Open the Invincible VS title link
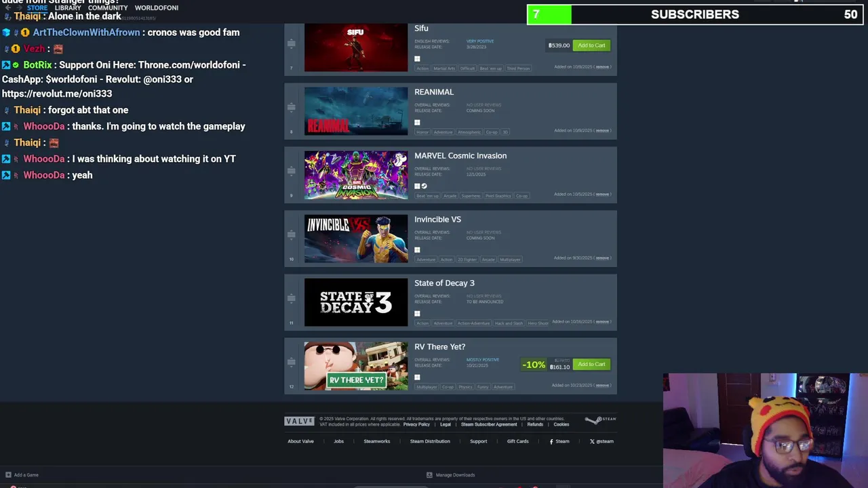 [x=437, y=220]
